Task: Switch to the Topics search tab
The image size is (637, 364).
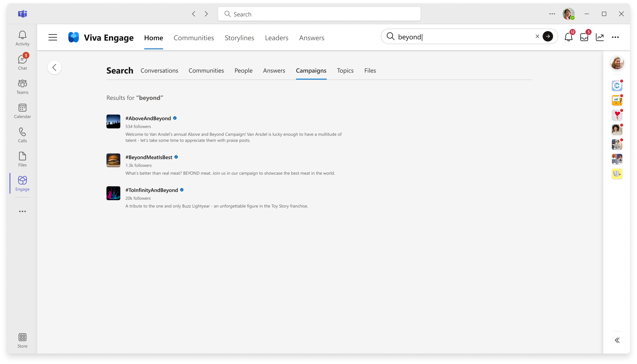Action: [345, 70]
